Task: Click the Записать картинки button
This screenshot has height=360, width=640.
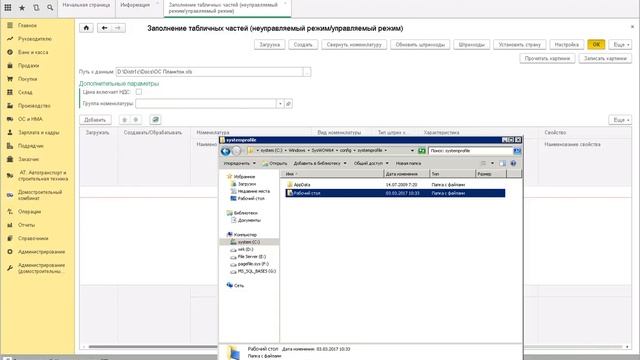Action: point(605,58)
